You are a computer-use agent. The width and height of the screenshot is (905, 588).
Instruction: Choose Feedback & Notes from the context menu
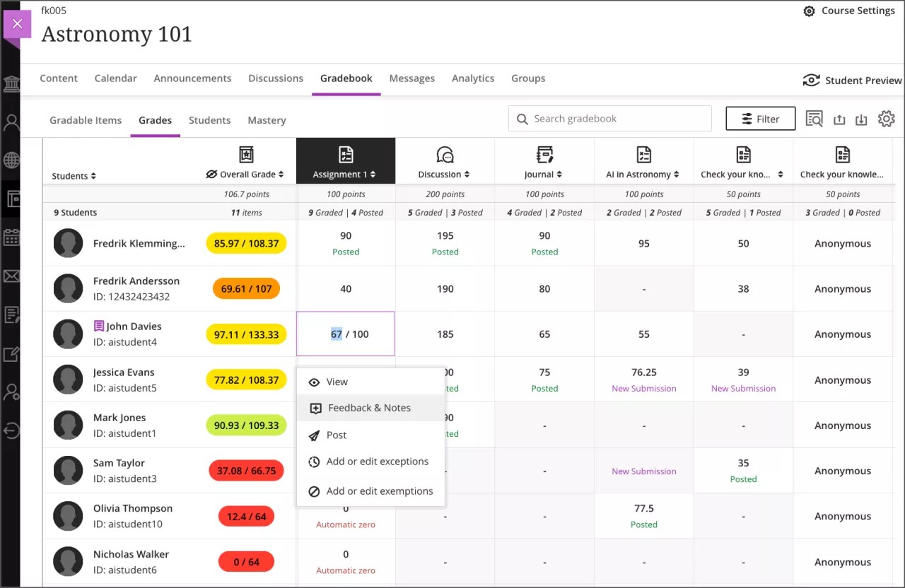coord(368,408)
